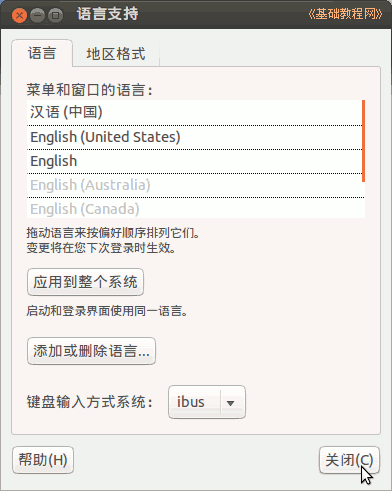
Task: Select the greyed English (Australia) entry
Action: coord(194,185)
